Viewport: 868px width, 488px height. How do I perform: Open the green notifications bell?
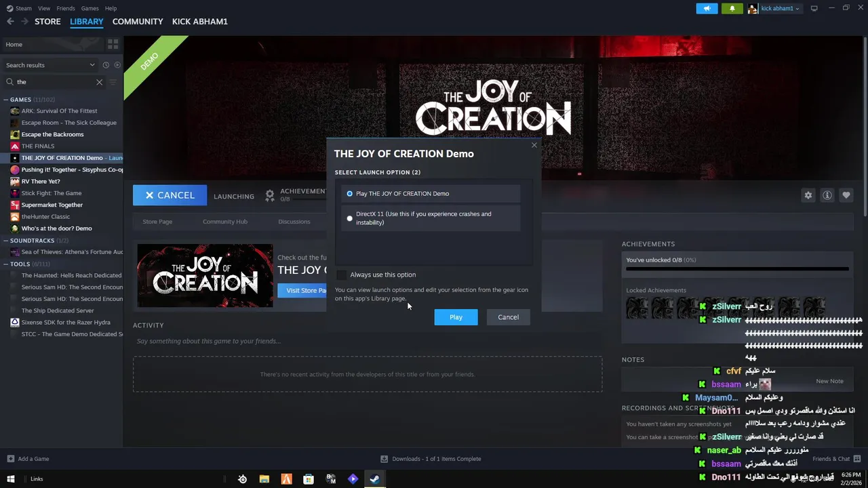click(732, 9)
